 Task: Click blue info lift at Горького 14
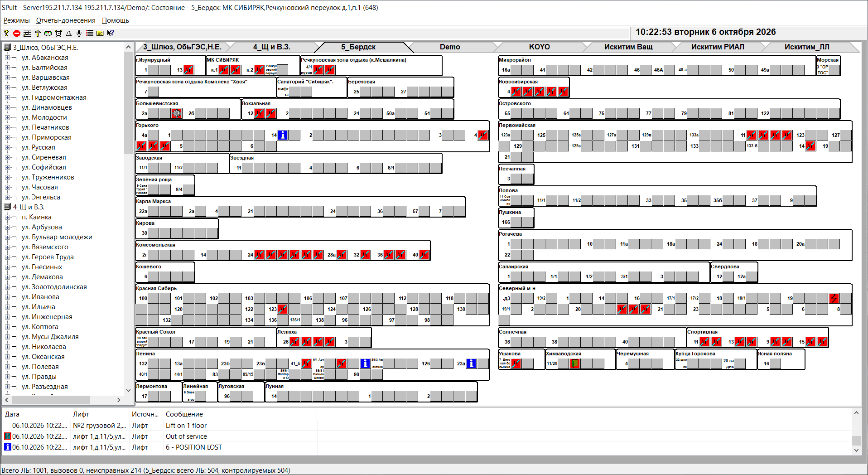pyautogui.click(x=283, y=135)
